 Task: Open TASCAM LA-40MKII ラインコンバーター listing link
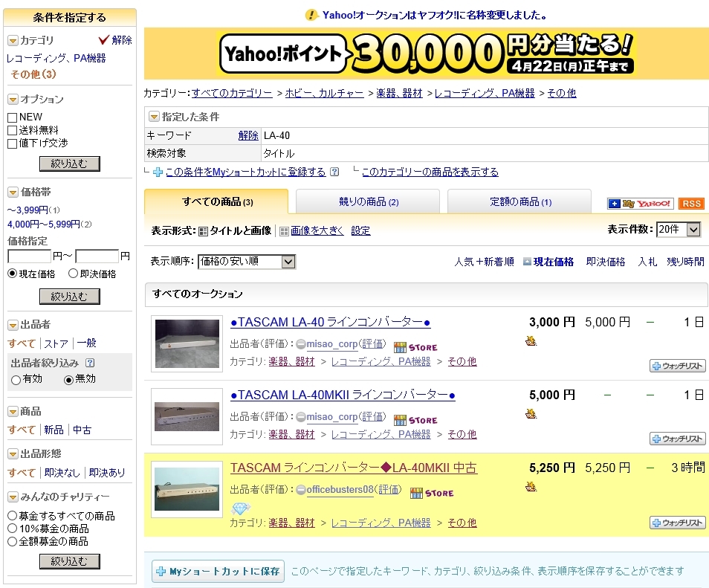[x=343, y=395]
